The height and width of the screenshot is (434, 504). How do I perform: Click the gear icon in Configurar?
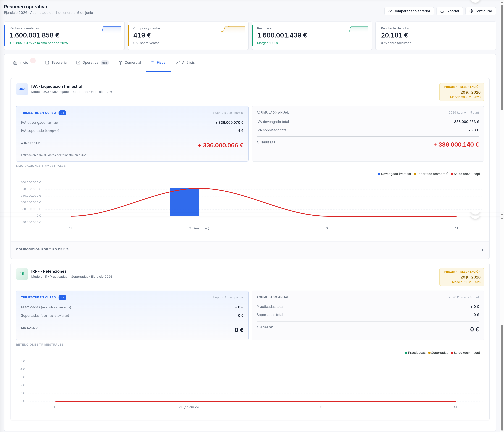(471, 11)
